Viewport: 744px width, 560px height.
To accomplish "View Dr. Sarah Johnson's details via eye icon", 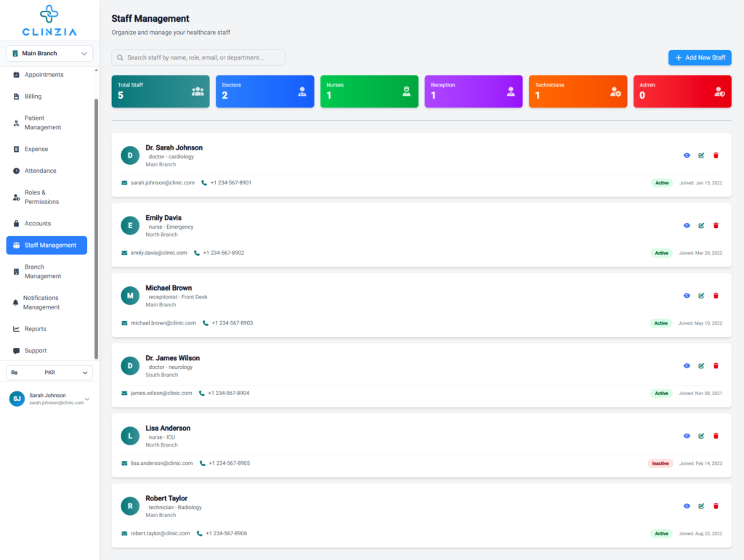I will 687,155.
